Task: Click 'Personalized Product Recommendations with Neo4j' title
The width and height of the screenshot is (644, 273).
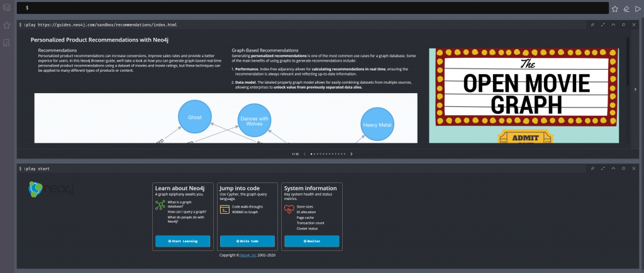Action: tap(100, 40)
